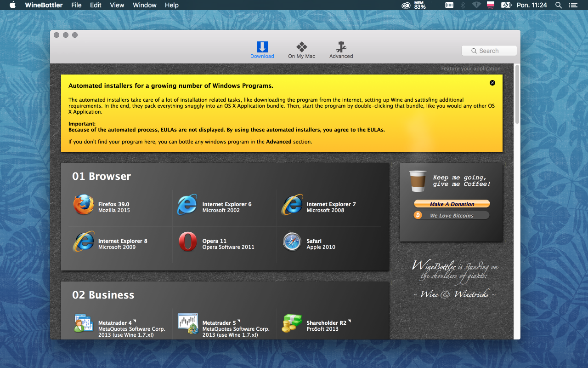Viewport: 588px width, 368px height.
Task: Open the On My Mac tab
Action: pyautogui.click(x=302, y=50)
